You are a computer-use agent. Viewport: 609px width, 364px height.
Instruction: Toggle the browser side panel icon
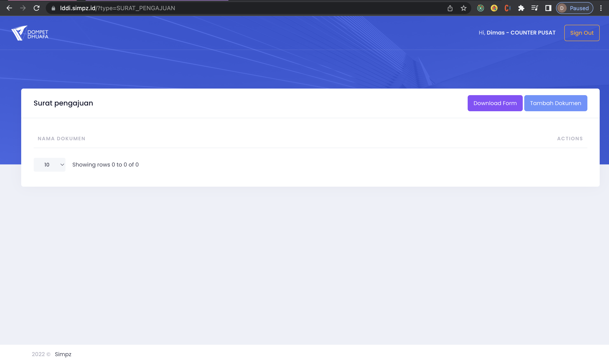tap(548, 8)
